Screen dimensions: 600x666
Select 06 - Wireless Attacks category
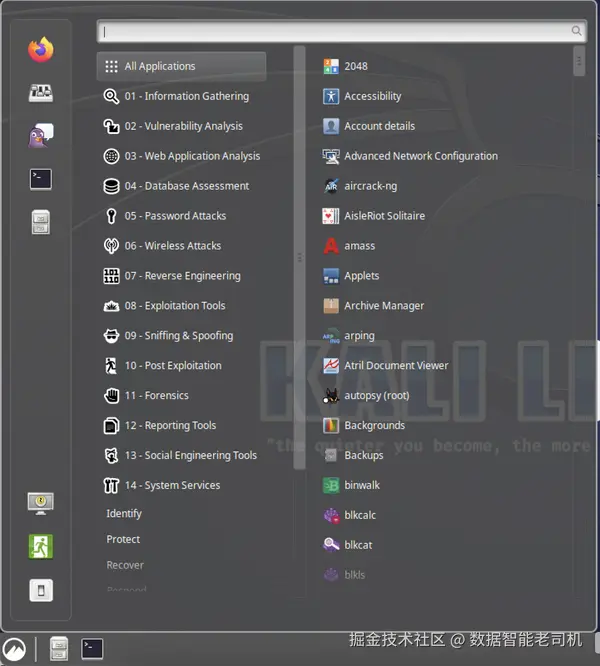[x=182, y=246]
